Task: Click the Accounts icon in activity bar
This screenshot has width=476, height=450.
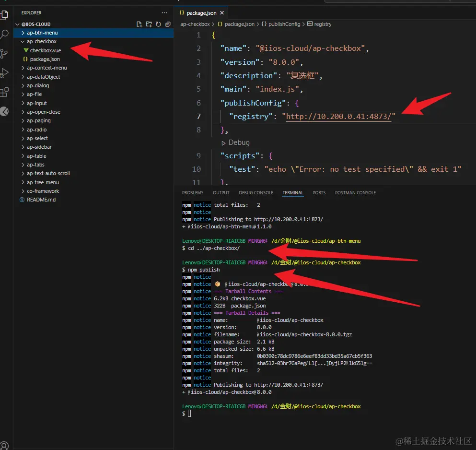Action: pos(4,445)
